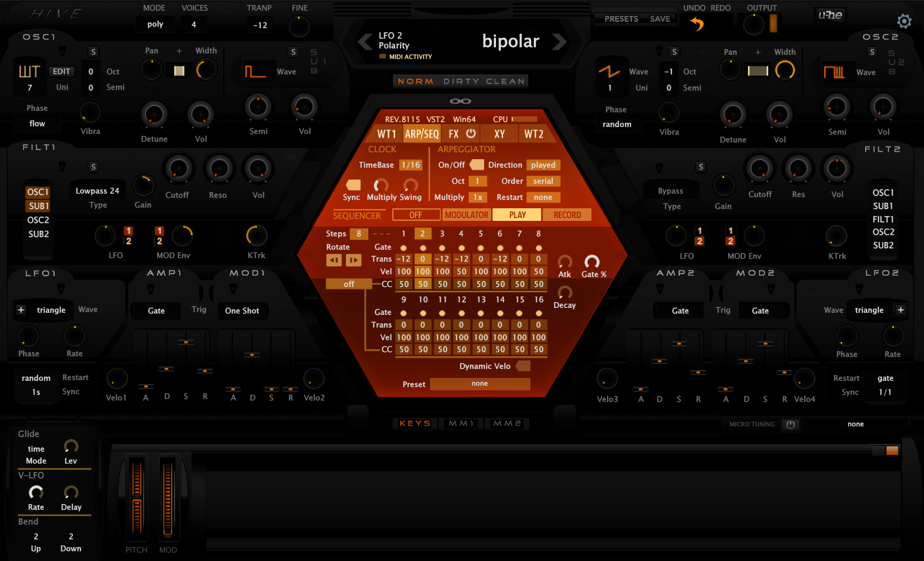Switch to XY tab

point(500,133)
